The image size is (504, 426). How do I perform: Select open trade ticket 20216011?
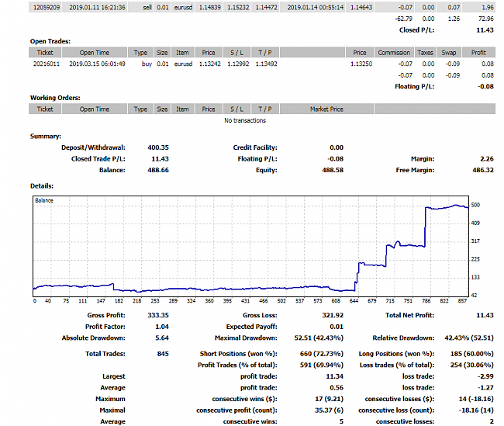pyautogui.click(x=45, y=64)
